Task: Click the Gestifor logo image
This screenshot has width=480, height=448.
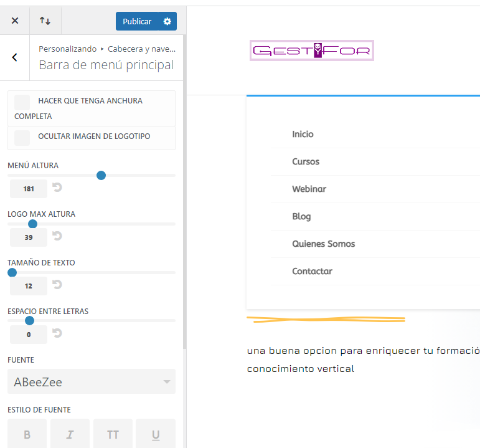Action: (x=312, y=50)
